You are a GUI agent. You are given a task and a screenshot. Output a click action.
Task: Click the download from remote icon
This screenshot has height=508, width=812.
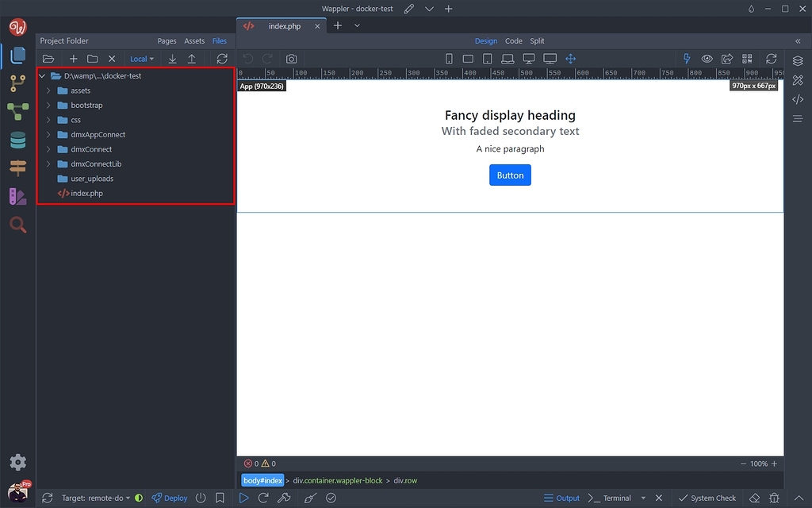tap(172, 59)
